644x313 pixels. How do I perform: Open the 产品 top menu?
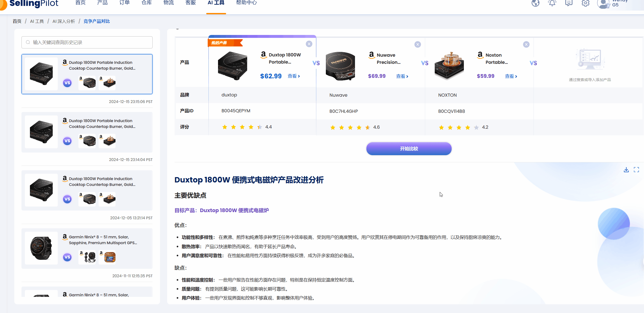[103, 3]
